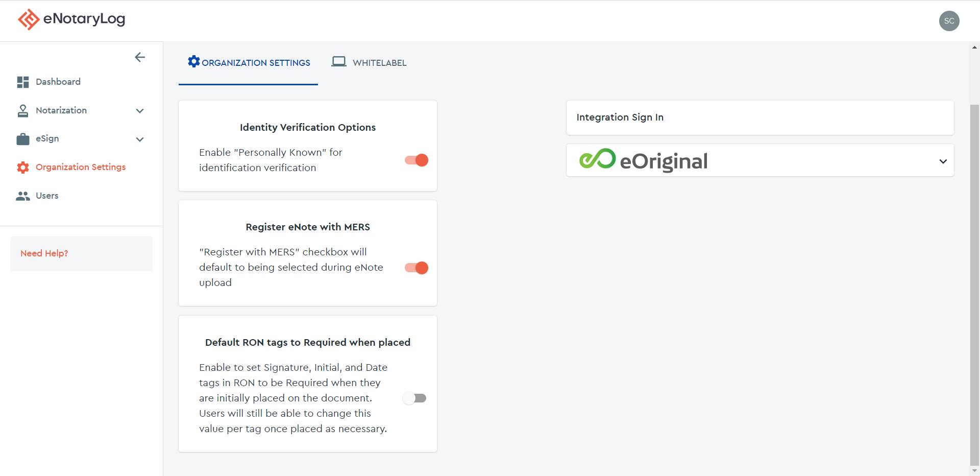This screenshot has width=980, height=476.
Task: Click the Need Help? link
Action: (x=44, y=253)
